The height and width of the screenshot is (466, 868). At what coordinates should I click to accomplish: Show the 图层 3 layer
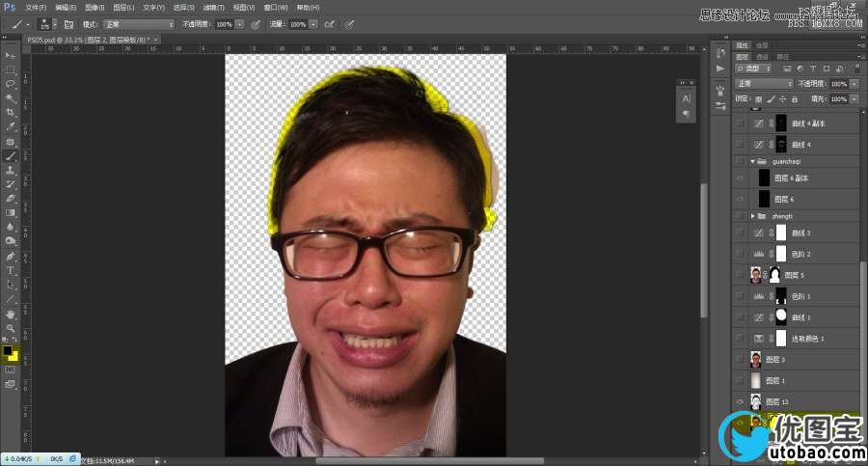[741, 360]
